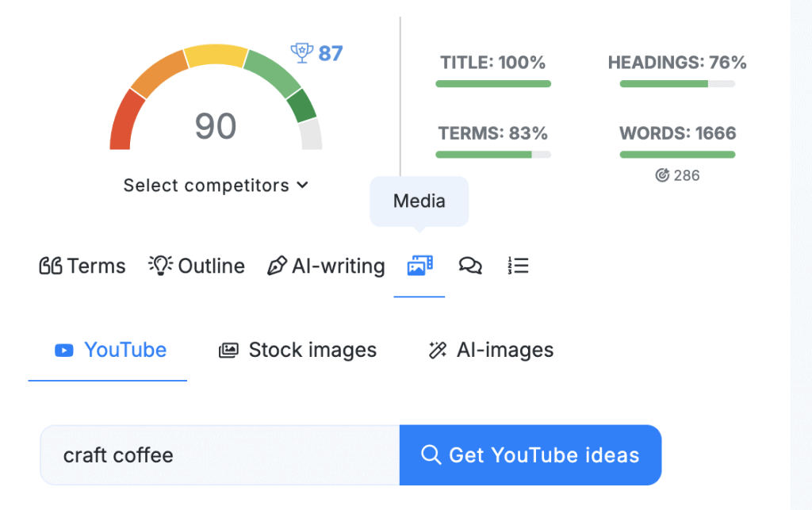The image size is (812, 510).
Task: Click the TERMS: 83% progress bar
Action: point(492,154)
